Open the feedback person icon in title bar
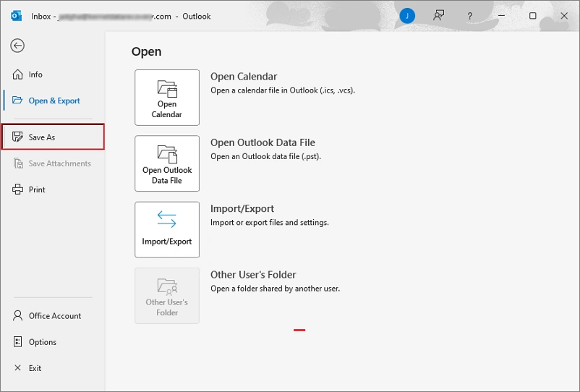 (x=438, y=16)
